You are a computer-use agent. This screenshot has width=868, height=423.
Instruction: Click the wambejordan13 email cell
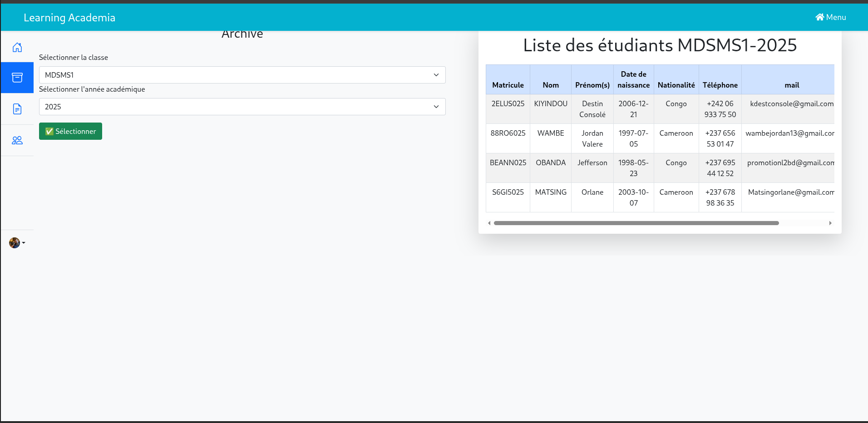click(789, 133)
